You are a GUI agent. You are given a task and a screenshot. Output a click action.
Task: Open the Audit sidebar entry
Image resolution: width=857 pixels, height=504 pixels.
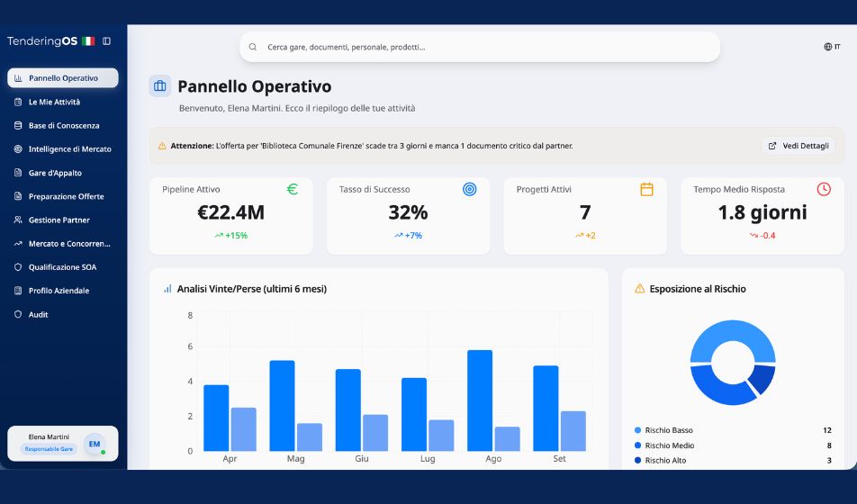click(x=38, y=314)
